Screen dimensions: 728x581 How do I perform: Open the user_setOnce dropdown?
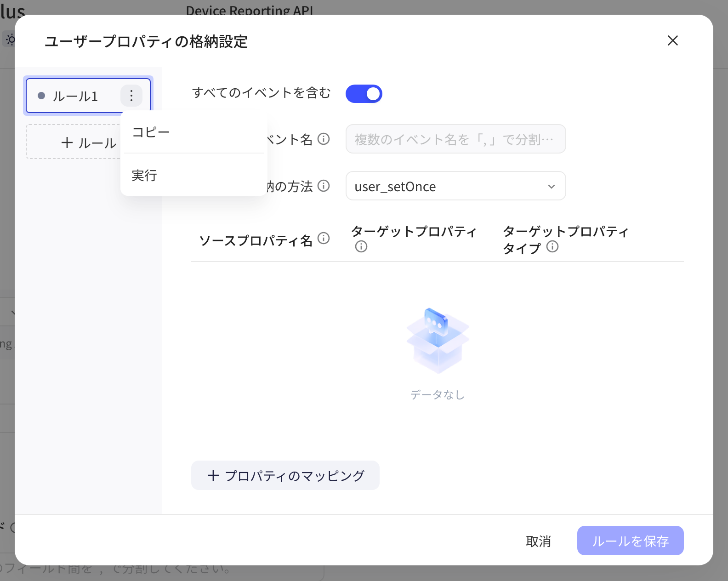click(455, 186)
